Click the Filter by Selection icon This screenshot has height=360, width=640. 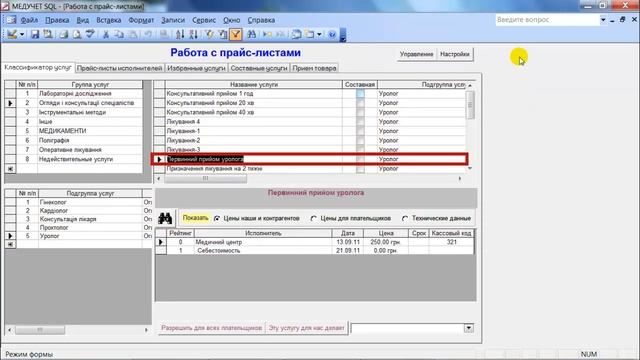pyautogui.click(x=210, y=35)
